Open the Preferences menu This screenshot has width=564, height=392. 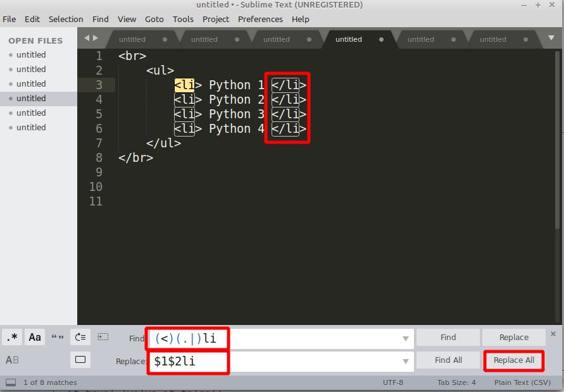point(260,19)
